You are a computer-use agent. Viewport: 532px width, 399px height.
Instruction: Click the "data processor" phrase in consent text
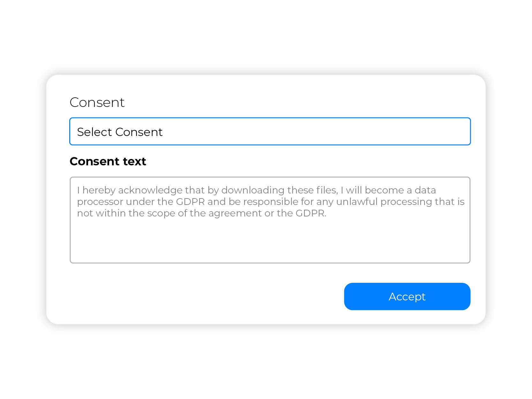(425, 190)
